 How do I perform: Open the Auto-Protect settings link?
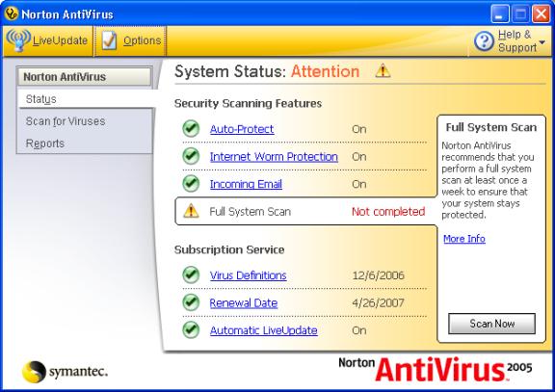point(242,129)
